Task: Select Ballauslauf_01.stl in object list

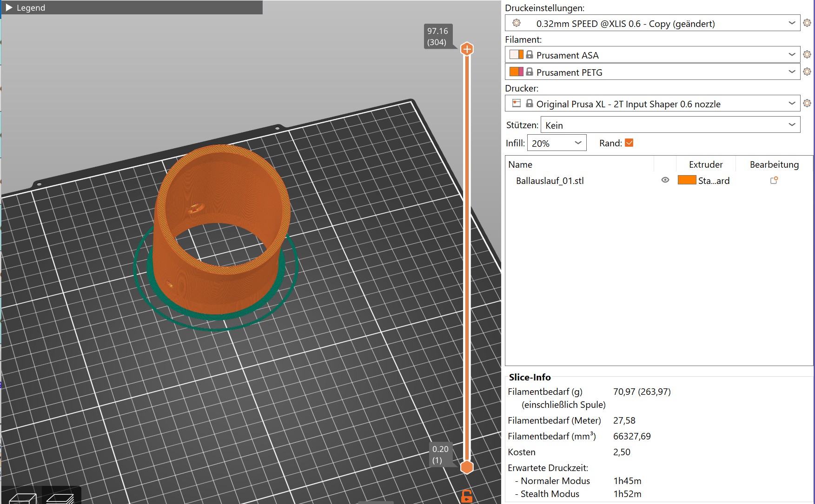Action: coord(550,181)
